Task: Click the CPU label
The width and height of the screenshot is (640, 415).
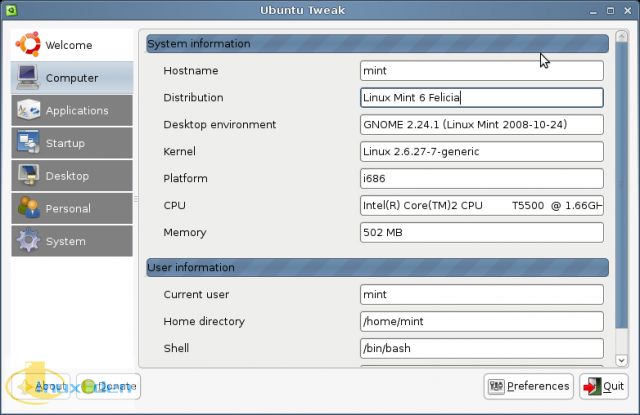Action: coord(174,205)
